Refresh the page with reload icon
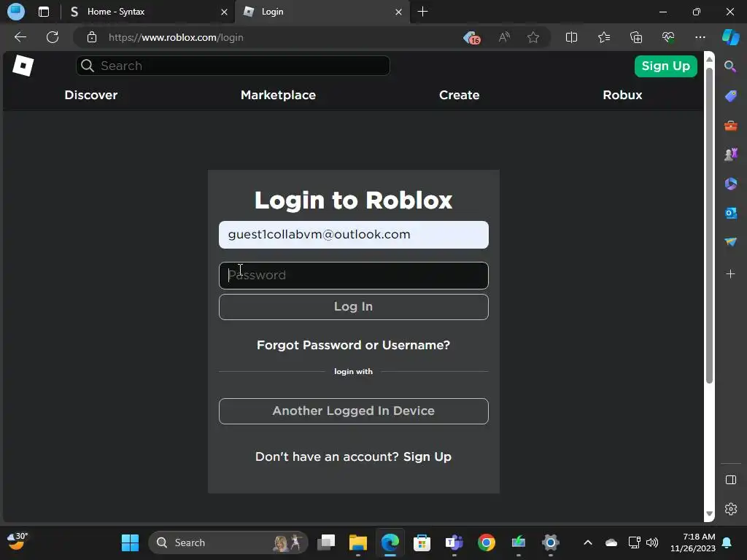The height and width of the screenshot is (560, 747). pyautogui.click(x=53, y=37)
